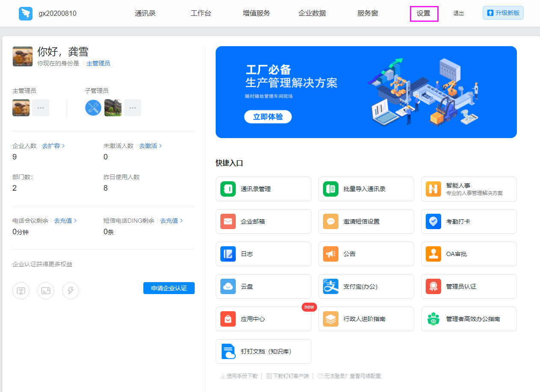
Task: Open the 应用中心 shopping bag icon
Action: [228, 319]
